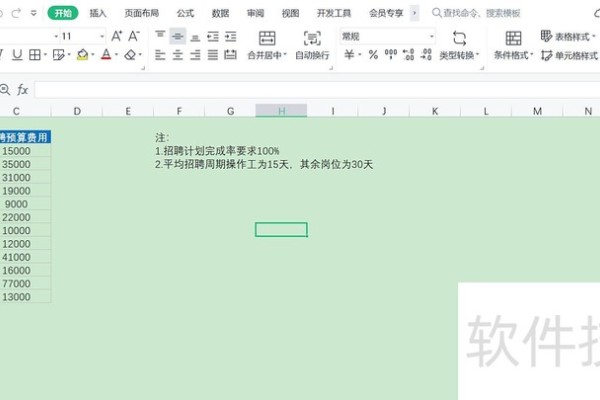Click the redo arrow icon
The height and width of the screenshot is (400, 600).
pos(16,13)
